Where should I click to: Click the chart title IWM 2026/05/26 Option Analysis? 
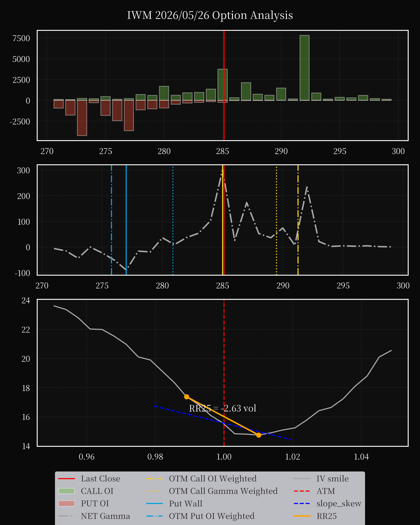point(210,15)
